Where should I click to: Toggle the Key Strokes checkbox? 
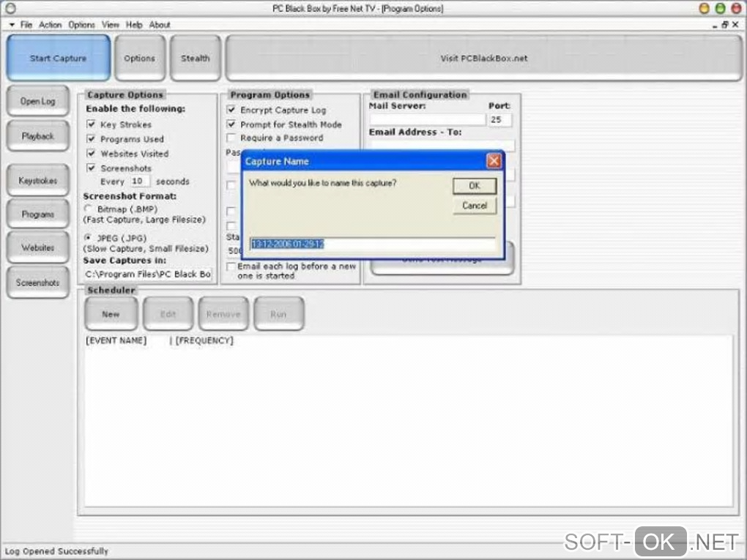pyautogui.click(x=91, y=124)
